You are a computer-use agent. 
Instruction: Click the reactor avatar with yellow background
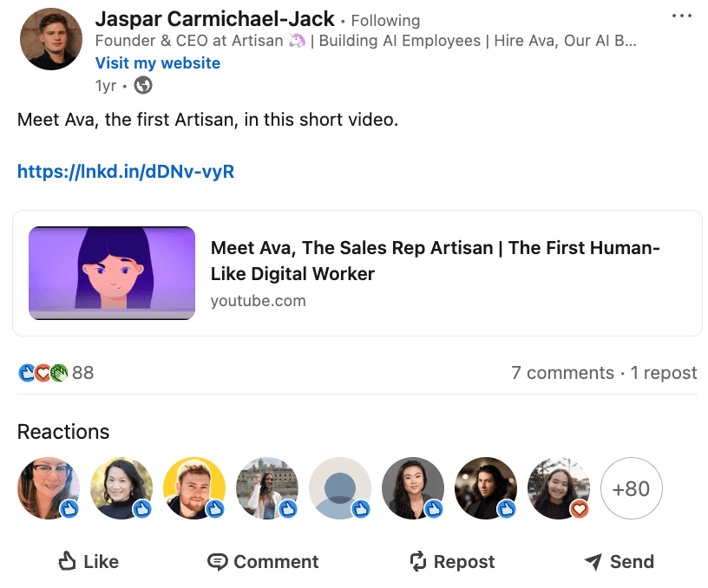194,488
